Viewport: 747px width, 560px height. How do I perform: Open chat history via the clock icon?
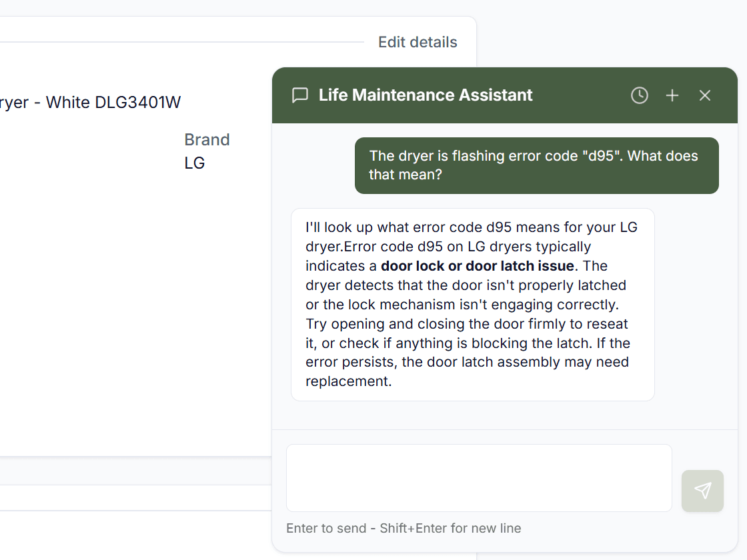[639, 95]
